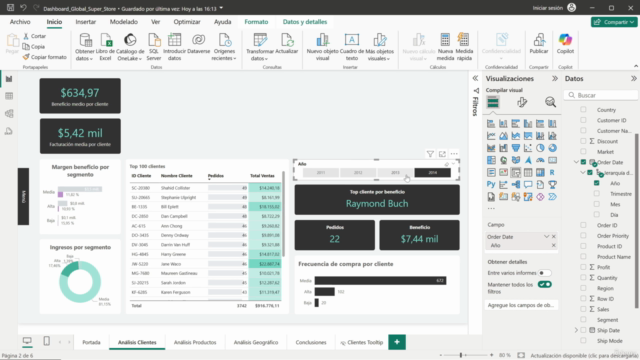This screenshot has height=360, width=640.
Task: Switch to the format visual paintbrush tab
Action: [522, 102]
